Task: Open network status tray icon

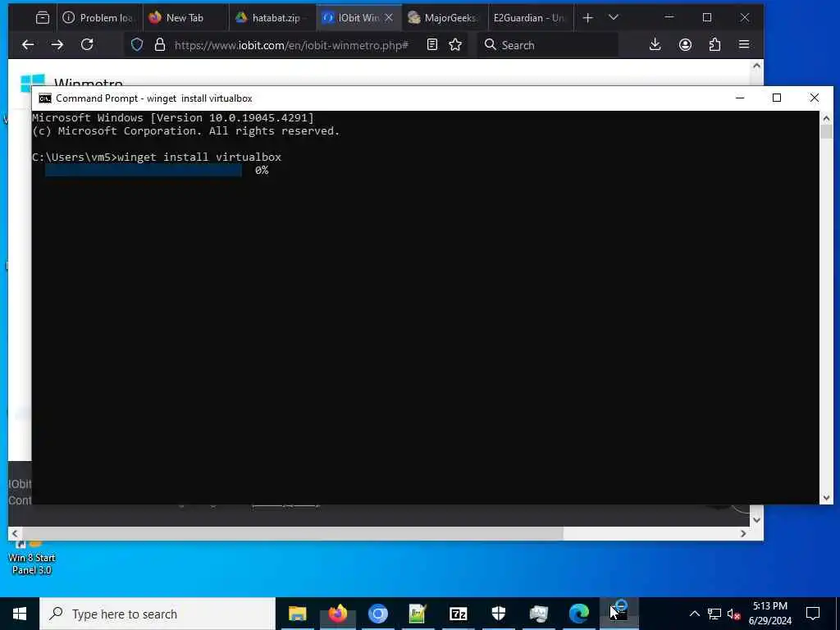Action: coord(714,614)
